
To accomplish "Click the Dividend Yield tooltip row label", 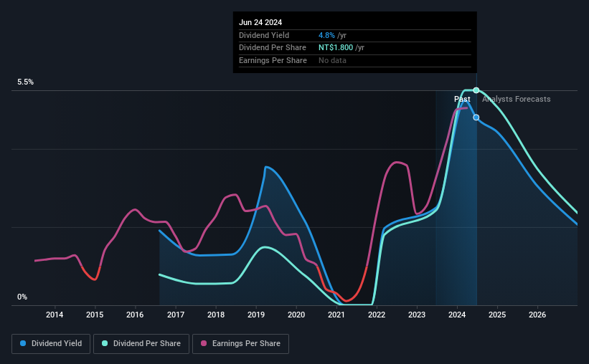I will point(264,35).
